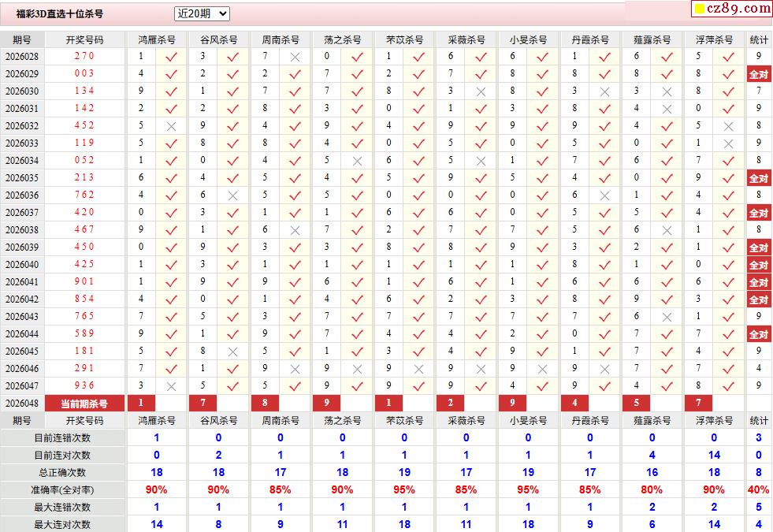773x532 pixels.
Task: Click the cz89.com site logo
Action: tap(739, 9)
